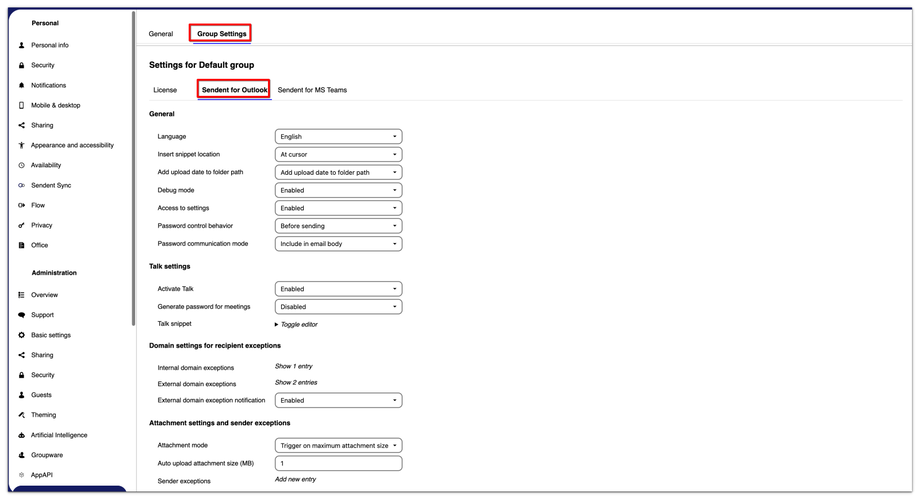The image size is (920, 500).
Task: Click the personal Sharing icon
Action: [22, 125]
